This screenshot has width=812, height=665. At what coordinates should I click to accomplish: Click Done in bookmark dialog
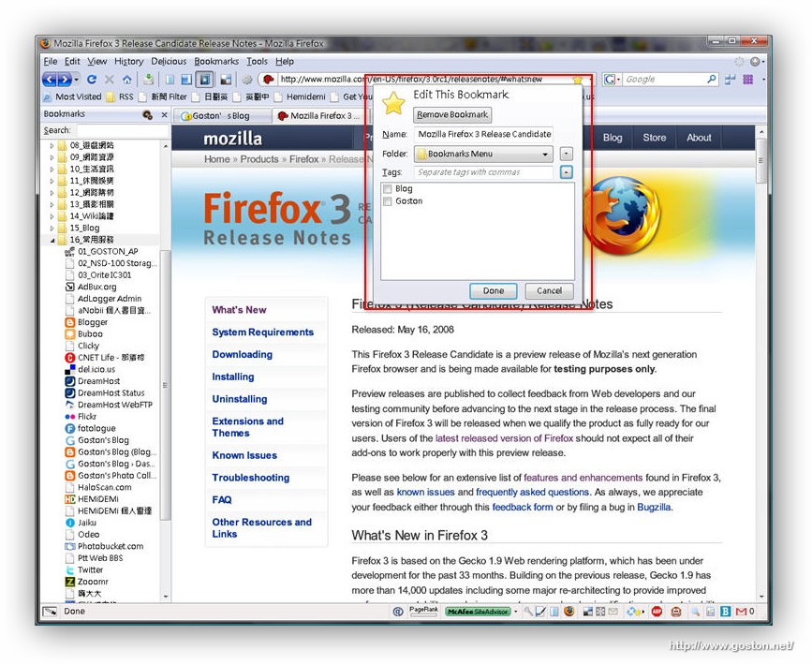click(493, 291)
